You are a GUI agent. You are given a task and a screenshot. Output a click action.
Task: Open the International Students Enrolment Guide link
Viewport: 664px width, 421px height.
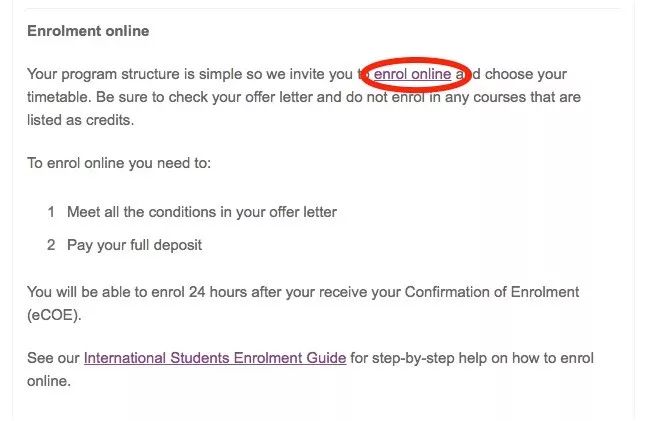coord(215,358)
